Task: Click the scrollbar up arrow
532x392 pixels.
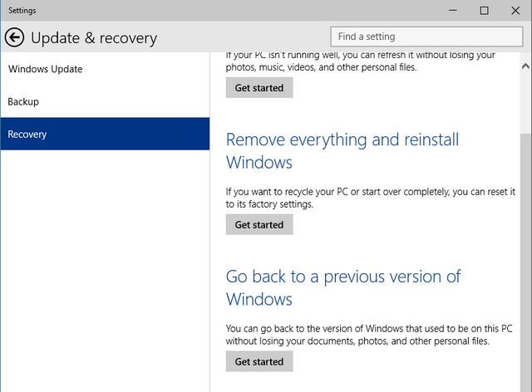Action: (525, 65)
